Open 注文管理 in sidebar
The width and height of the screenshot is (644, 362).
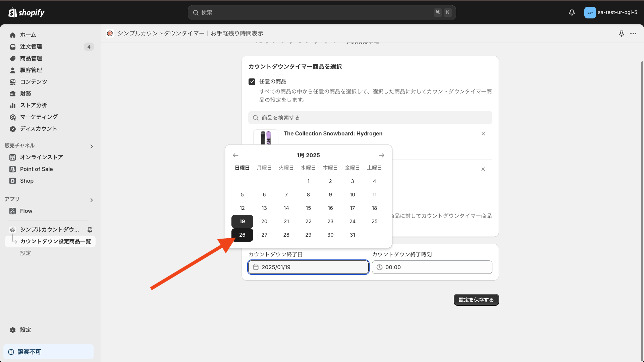coord(31,47)
